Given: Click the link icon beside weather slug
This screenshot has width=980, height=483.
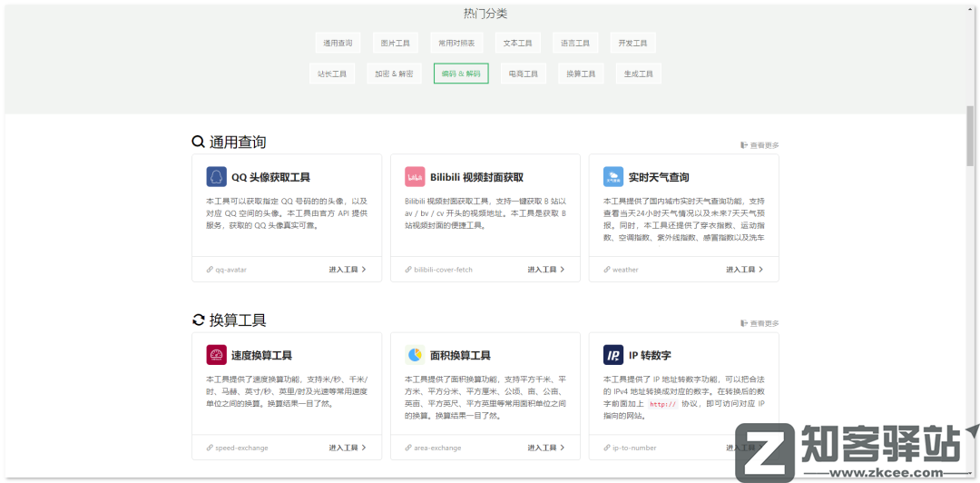Looking at the screenshot, I should coord(607,270).
